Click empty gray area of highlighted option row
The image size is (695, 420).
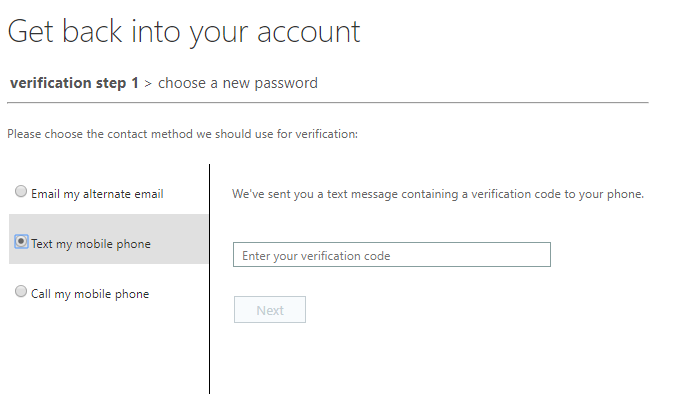point(180,239)
